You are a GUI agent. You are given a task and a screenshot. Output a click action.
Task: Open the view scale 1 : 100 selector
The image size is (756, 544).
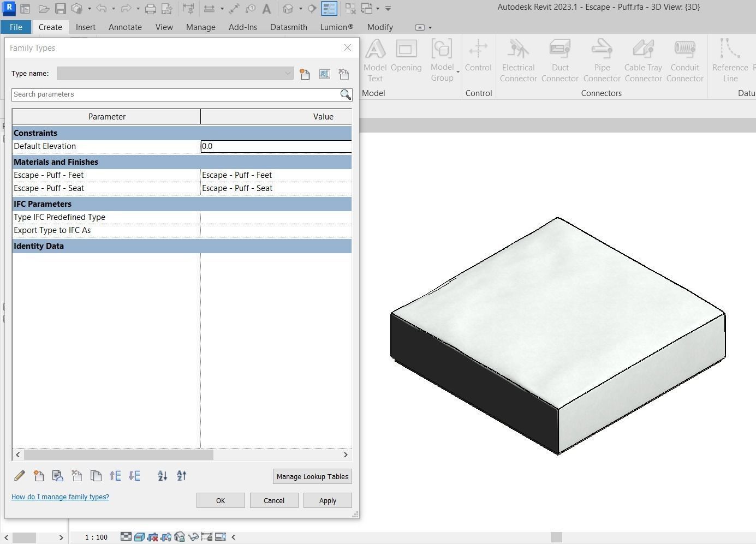[x=96, y=537]
